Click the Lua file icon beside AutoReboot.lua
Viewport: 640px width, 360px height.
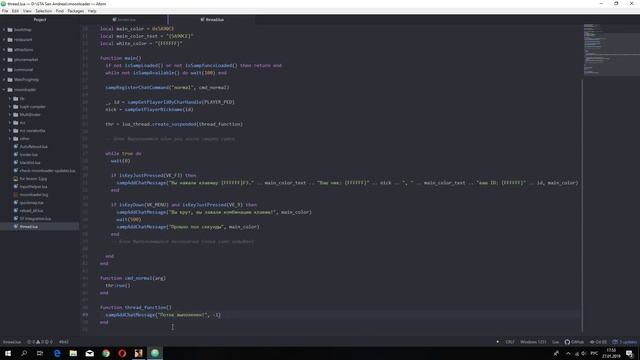(16, 147)
